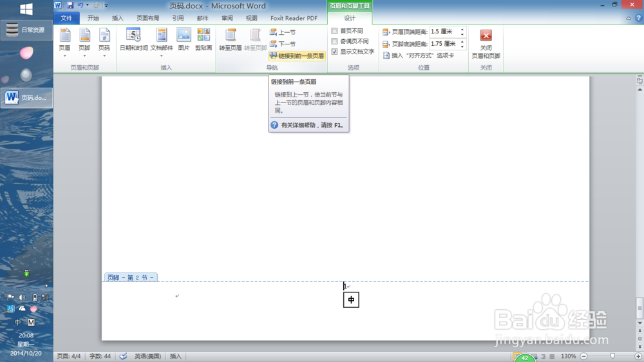The height and width of the screenshot is (362, 644).
Task: Click the 页脚底端距离 value field
Action: (x=444, y=44)
